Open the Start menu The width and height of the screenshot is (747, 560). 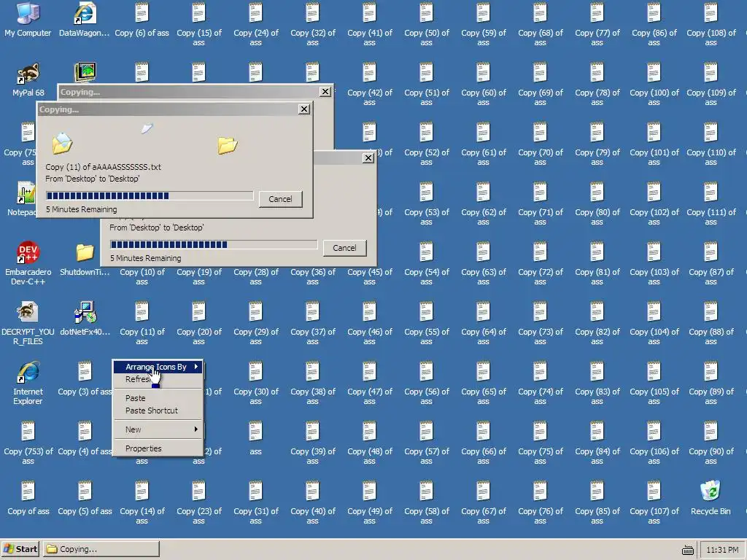20,549
